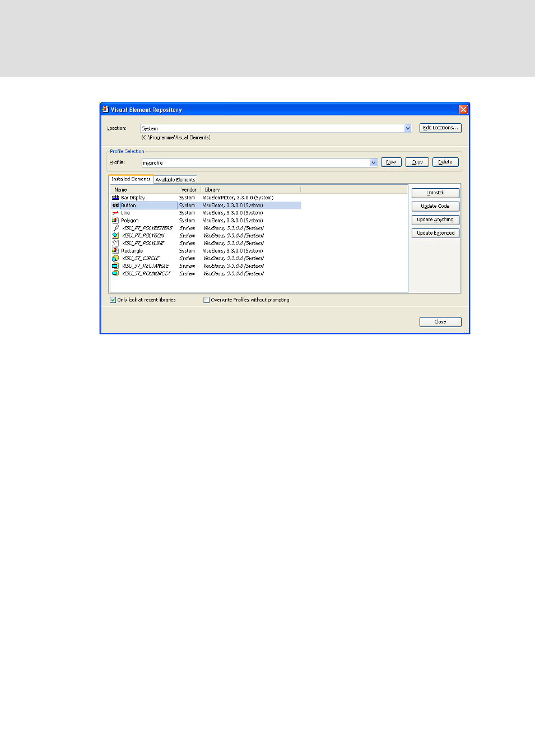Click the OK Button element icon
Screen dimensions: 535x756
[x=115, y=206]
